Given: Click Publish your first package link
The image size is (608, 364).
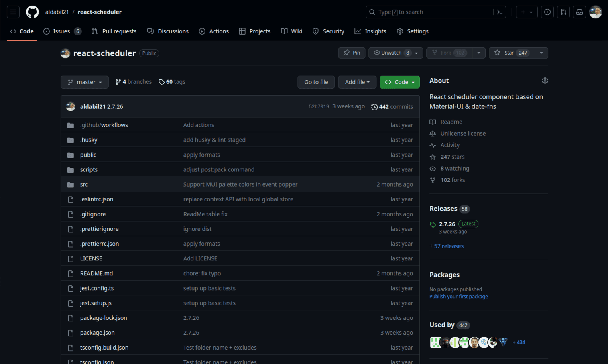Looking at the screenshot, I should click(x=459, y=297).
